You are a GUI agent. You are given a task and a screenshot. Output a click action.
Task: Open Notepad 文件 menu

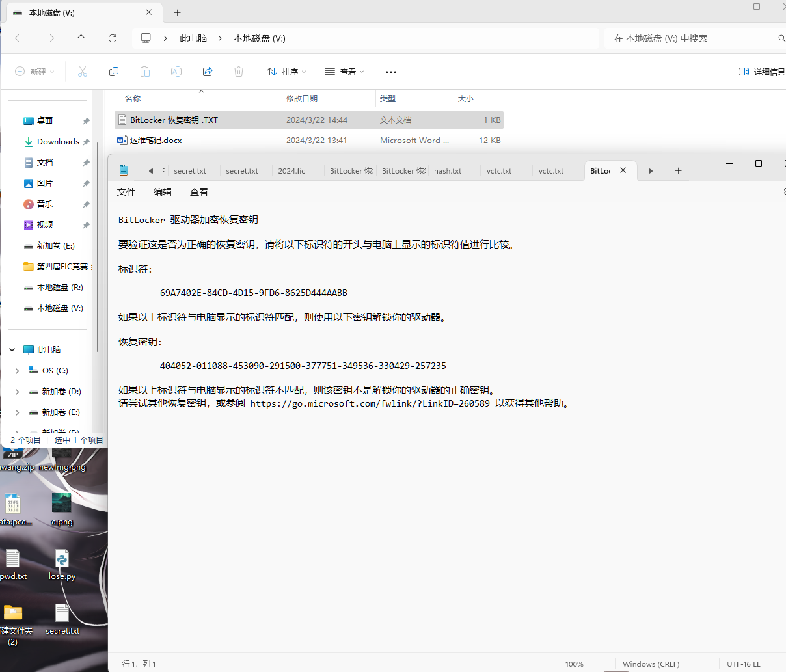(x=126, y=192)
